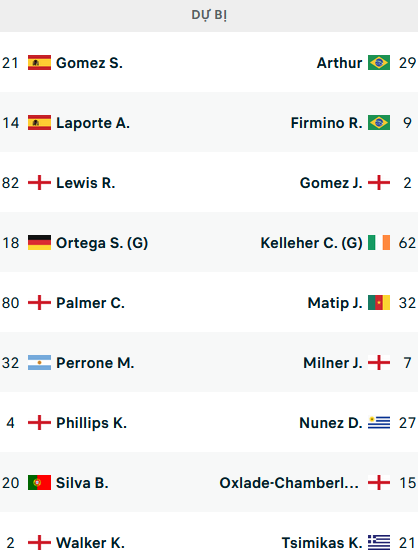Select Phillips K. from substitutes
This screenshot has width=418, height=555.
[x=91, y=423]
